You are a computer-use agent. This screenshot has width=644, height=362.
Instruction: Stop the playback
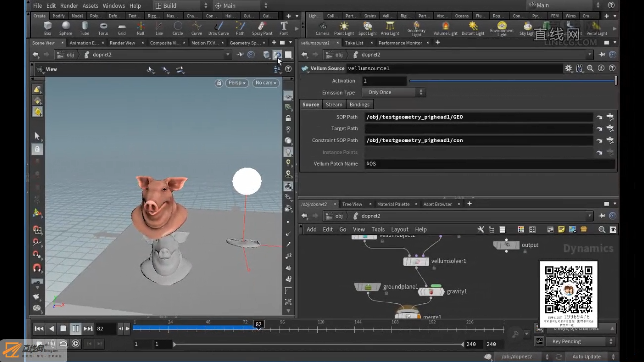tap(63, 328)
